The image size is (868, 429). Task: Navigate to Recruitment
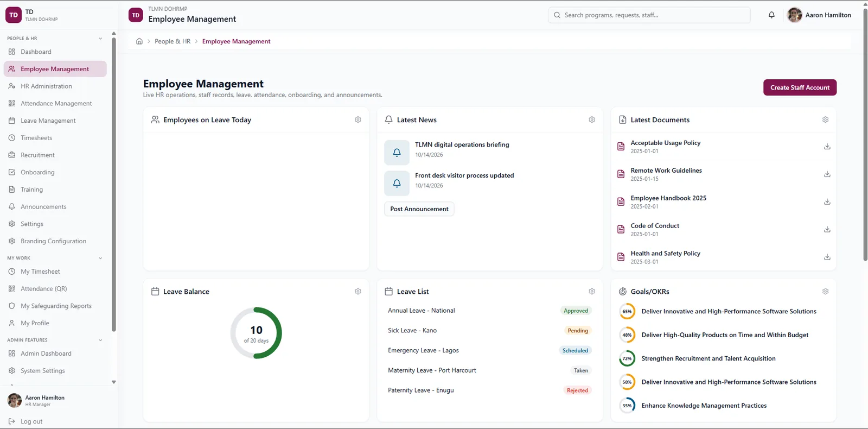pos(55,155)
